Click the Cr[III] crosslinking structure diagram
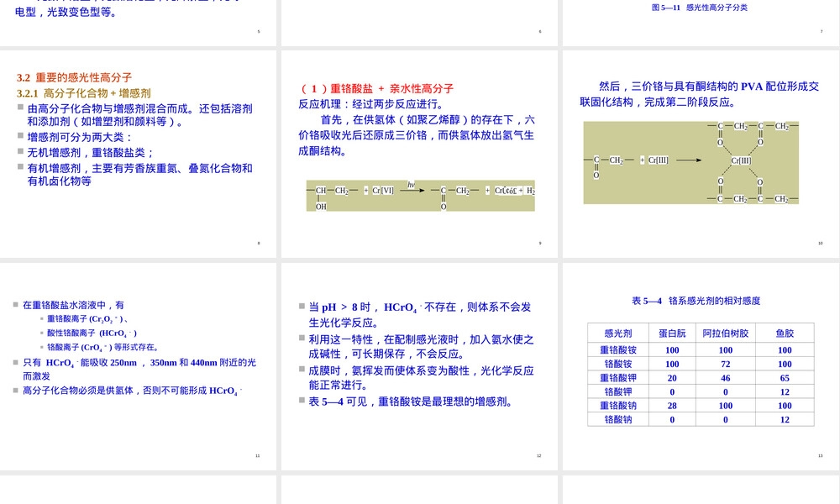 coord(691,162)
